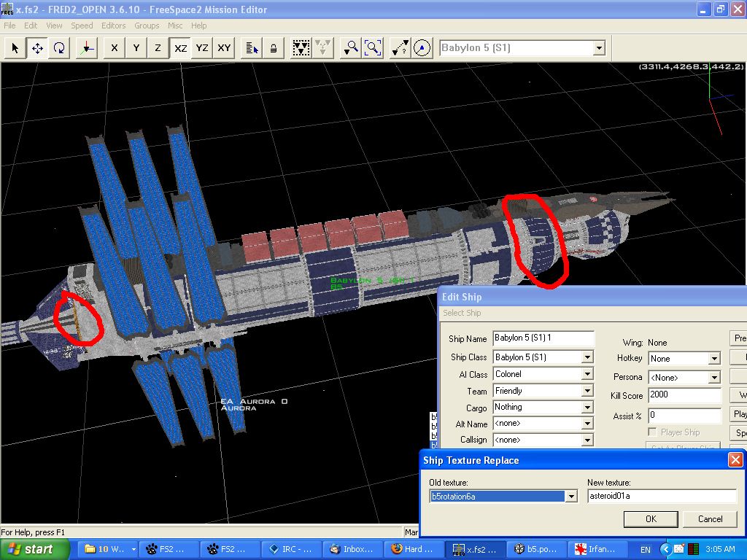Screen dimensions: 747x560
Task: Expand the Alt Name dropdown
Action: click(x=587, y=424)
